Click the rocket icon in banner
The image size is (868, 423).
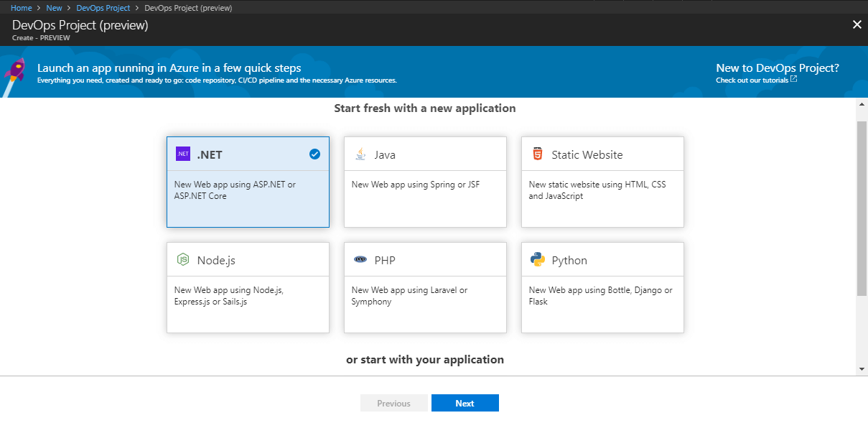15,76
